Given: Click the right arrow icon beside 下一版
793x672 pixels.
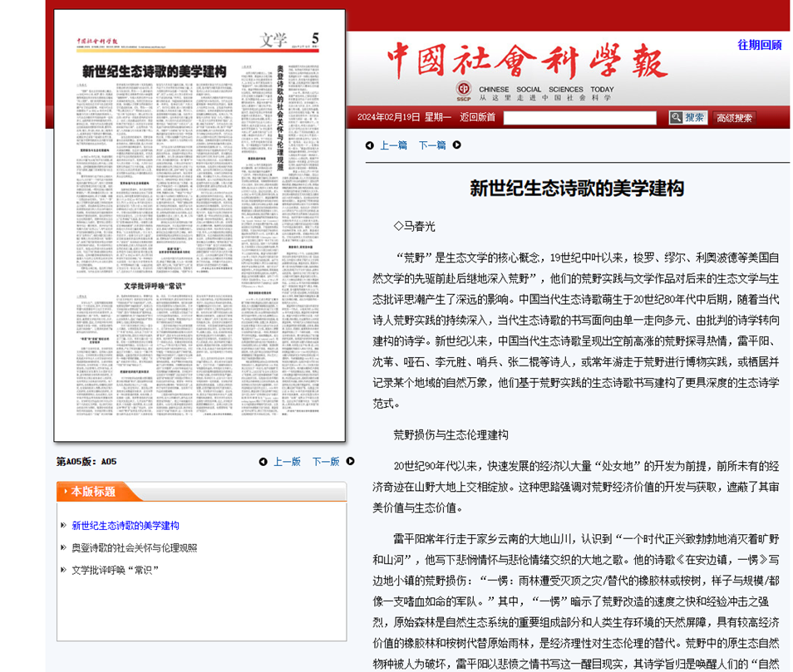Looking at the screenshot, I should coord(350,461).
